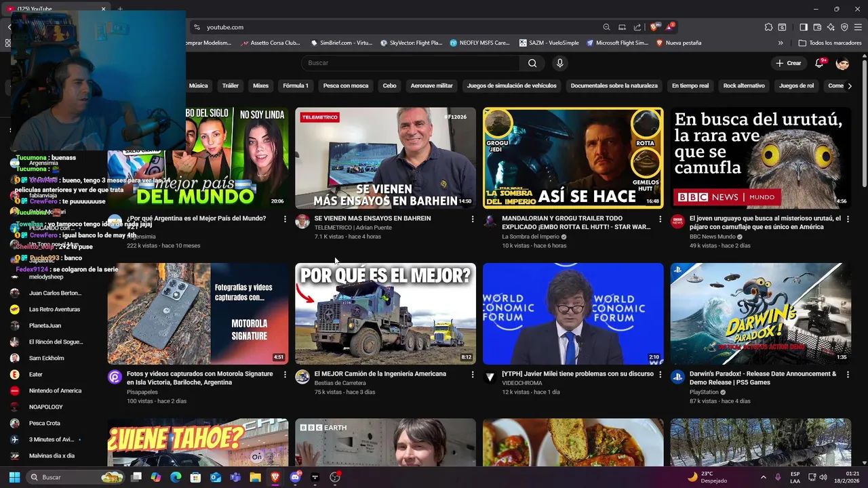The height and width of the screenshot is (488, 868).
Task: Open BBC News Mundo channel avatar
Action: tap(677, 222)
